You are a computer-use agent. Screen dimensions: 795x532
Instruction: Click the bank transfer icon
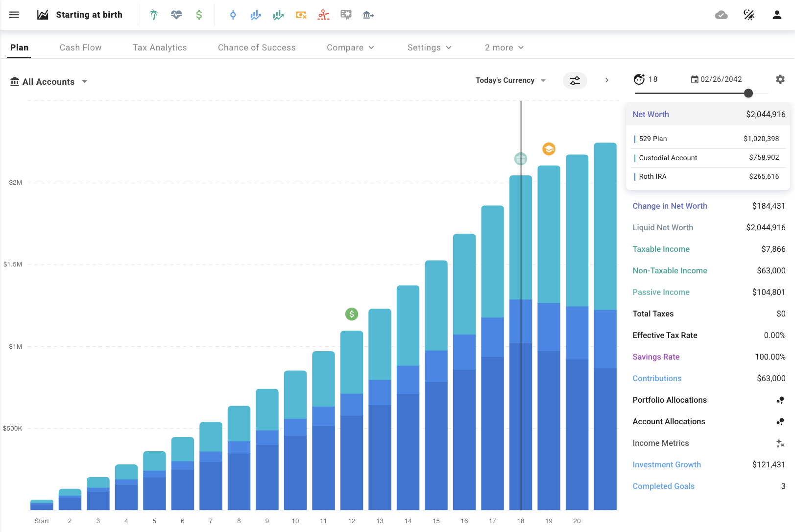[x=368, y=15]
